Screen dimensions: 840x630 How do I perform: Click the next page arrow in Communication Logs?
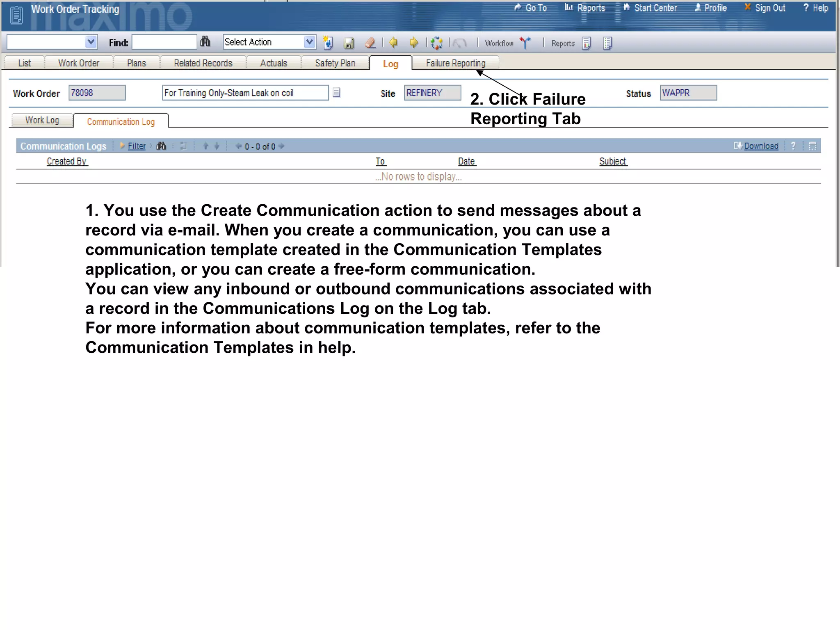[x=281, y=146]
